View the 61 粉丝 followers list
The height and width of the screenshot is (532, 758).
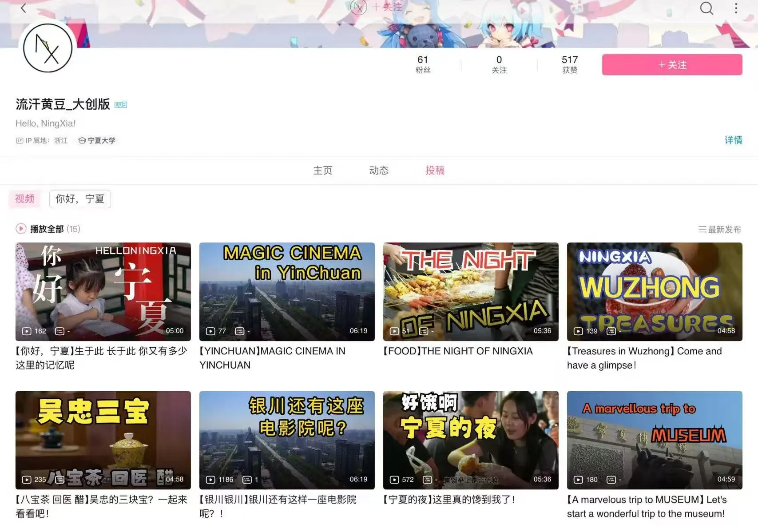[x=423, y=64]
